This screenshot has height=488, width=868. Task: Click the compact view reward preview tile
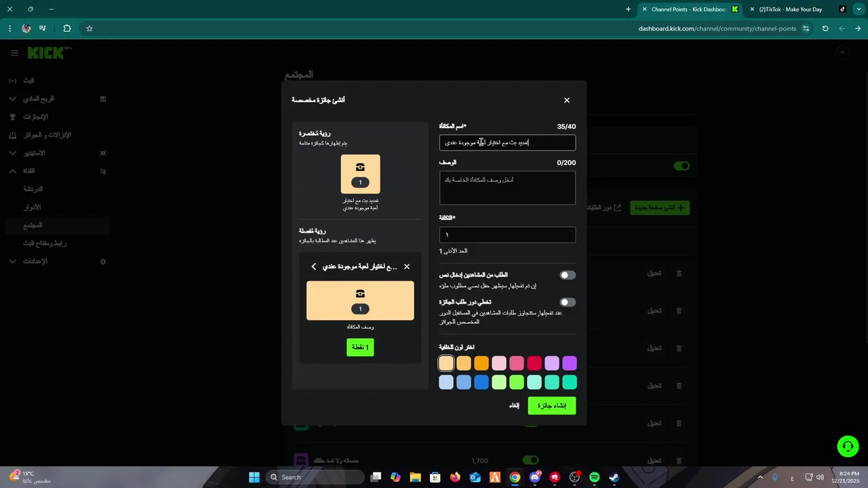(x=360, y=174)
